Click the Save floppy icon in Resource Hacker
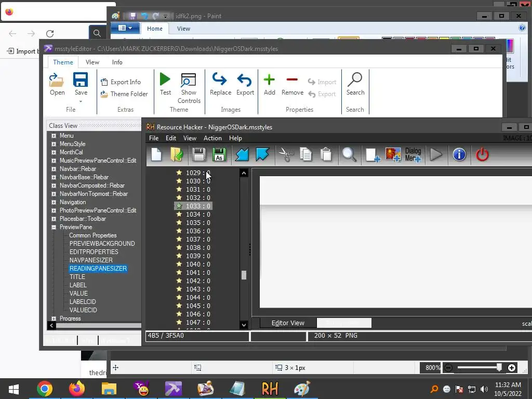The width and height of the screenshot is (532, 399). 199,155
